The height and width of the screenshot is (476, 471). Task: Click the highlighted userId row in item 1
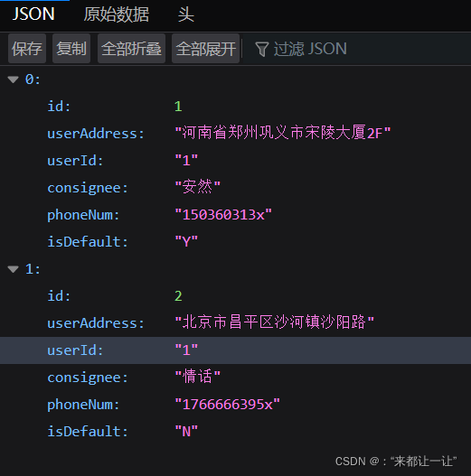click(235, 350)
